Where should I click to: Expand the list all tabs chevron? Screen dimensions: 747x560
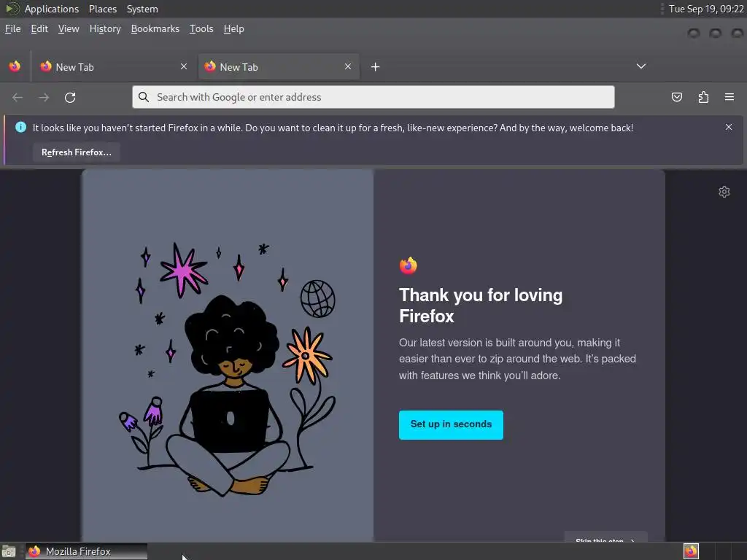[641, 66]
